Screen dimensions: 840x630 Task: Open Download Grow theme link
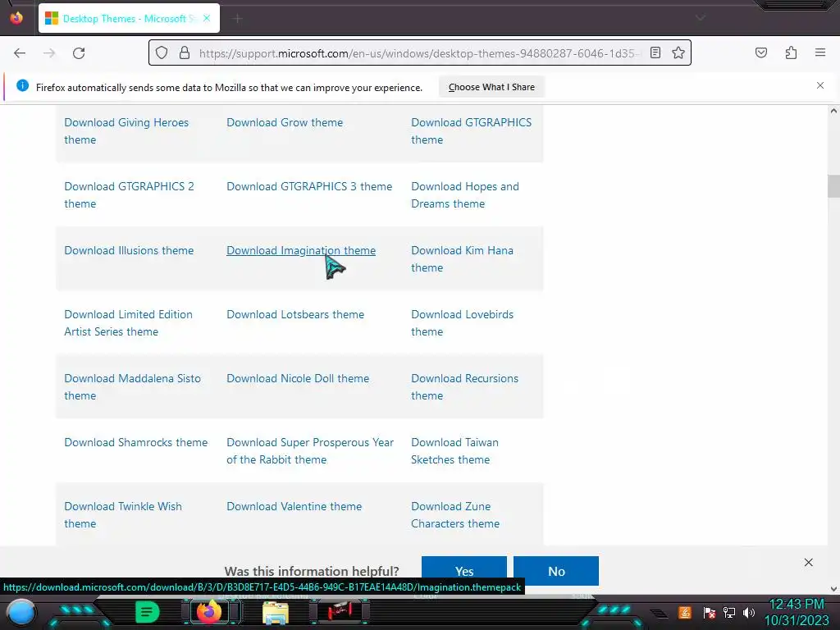click(285, 122)
